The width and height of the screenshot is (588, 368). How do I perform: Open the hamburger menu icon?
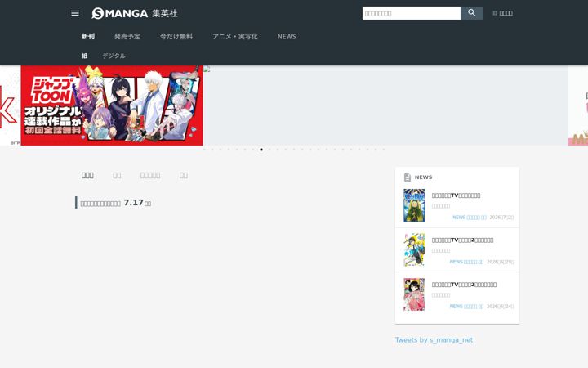tap(75, 13)
